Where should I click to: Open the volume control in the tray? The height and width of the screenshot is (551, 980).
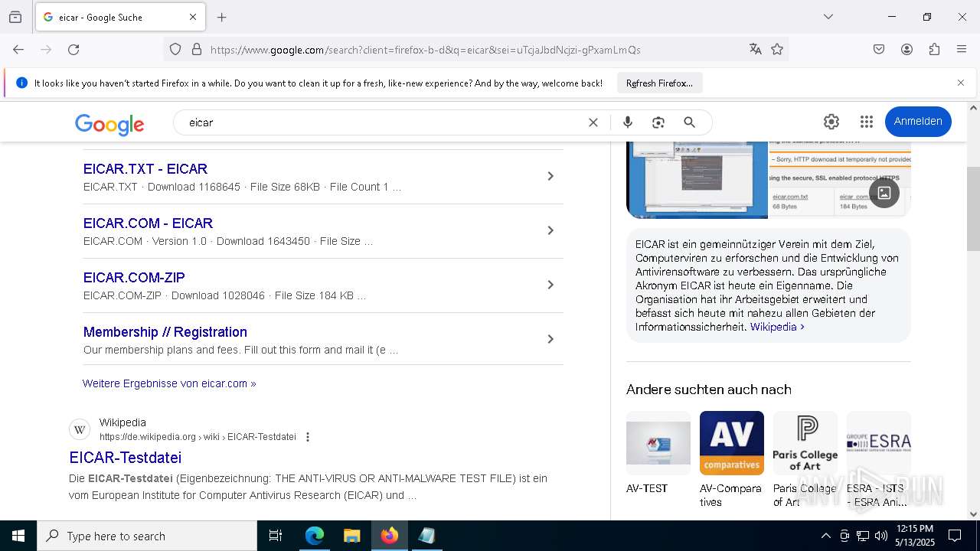(x=881, y=536)
